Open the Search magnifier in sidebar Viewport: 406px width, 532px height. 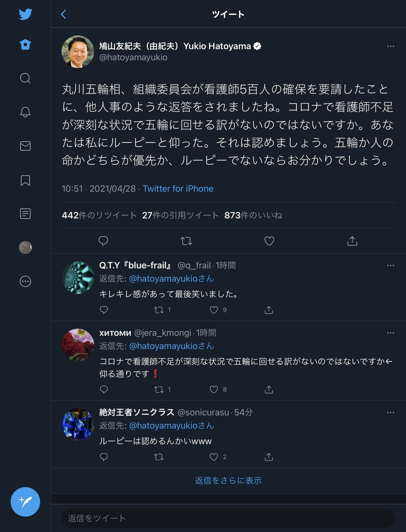click(x=25, y=78)
